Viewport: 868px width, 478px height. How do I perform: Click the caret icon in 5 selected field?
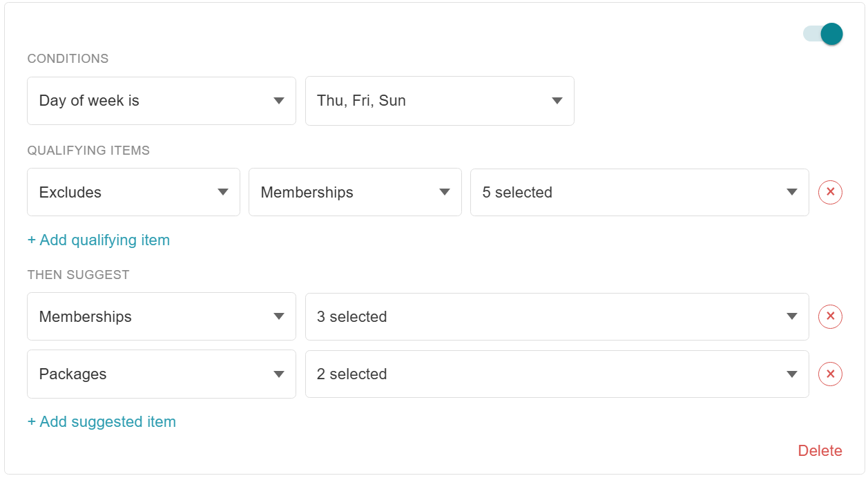[x=792, y=192]
